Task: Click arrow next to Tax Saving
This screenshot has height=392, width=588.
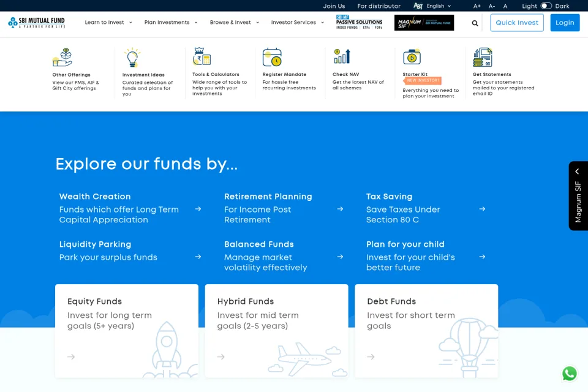Action: click(482, 209)
